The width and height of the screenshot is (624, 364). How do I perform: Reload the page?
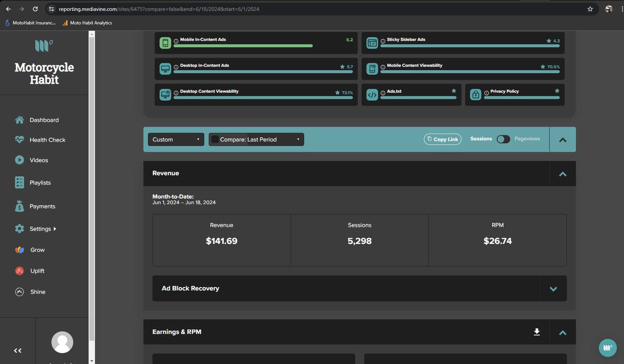coord(35,9)
